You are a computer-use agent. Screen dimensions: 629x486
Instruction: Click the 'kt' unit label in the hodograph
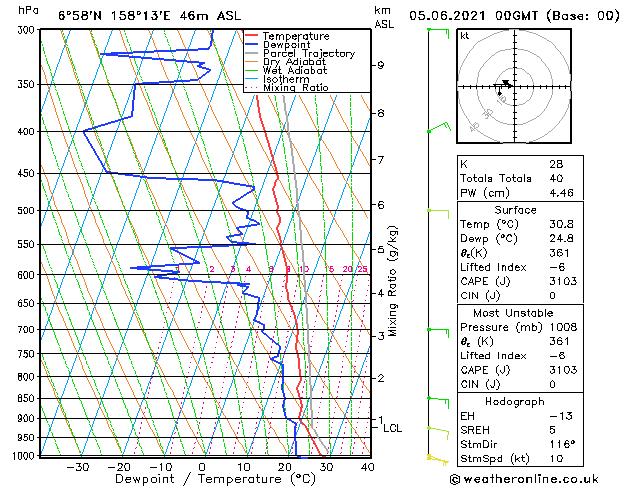pos(465,36)
